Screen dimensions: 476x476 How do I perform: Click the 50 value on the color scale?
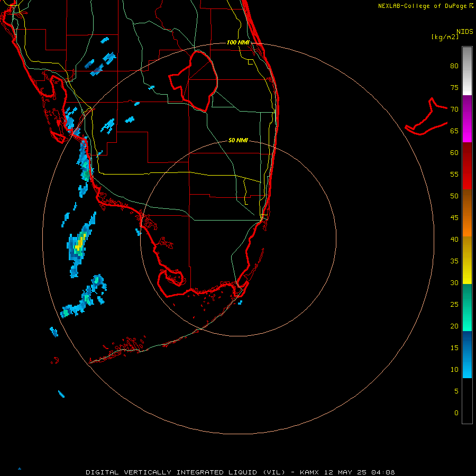point(454,196)
